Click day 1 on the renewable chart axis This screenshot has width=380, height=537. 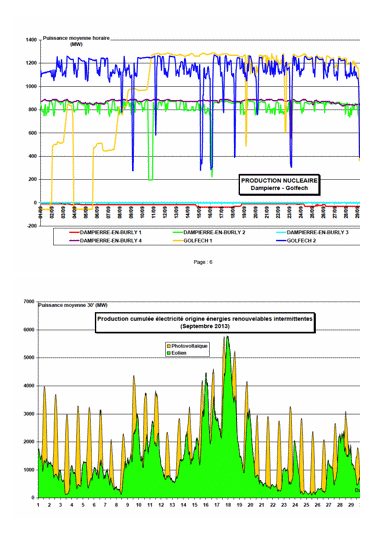click(x=38, y=505)
